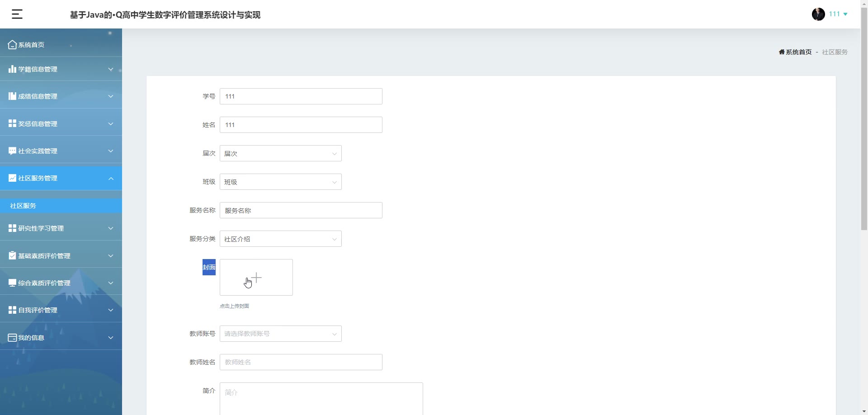Click the trend chart icon for 社区服务管理
The height and width of the screenshot is (415, 868).
12,178
